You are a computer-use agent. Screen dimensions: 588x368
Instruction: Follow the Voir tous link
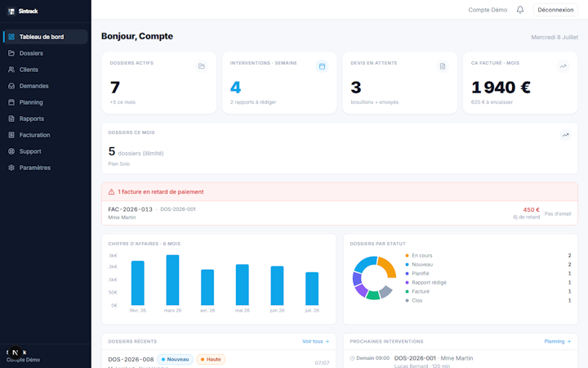point(315,341)
